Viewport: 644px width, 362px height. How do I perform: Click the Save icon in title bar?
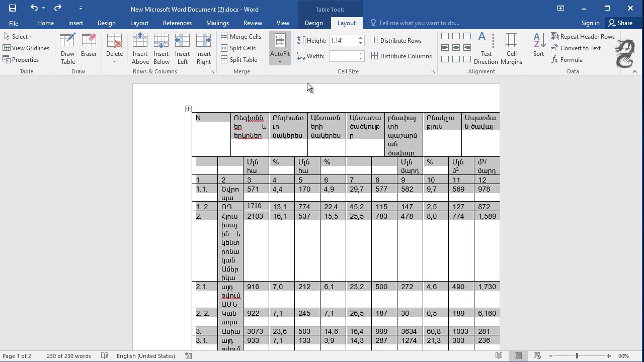point(13,8)
